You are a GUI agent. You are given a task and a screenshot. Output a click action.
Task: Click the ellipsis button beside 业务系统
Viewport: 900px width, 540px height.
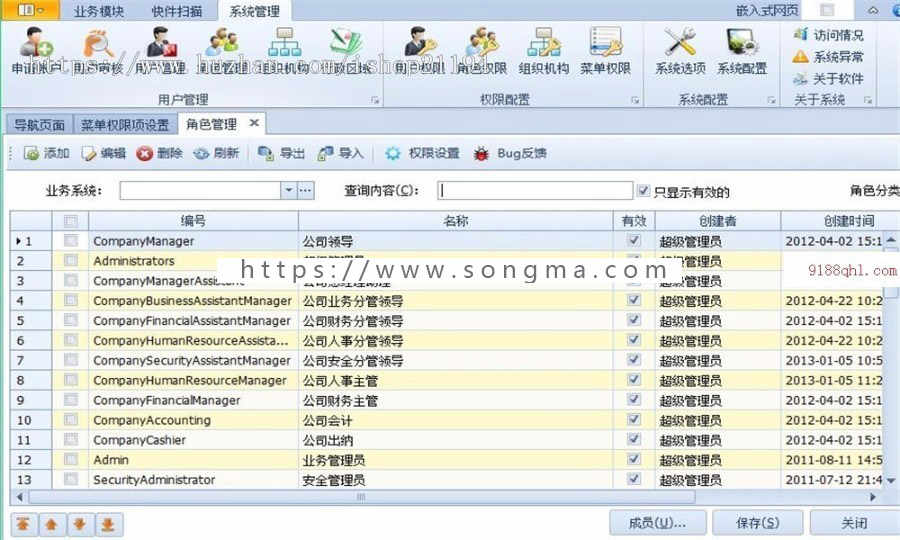point(305,190)
